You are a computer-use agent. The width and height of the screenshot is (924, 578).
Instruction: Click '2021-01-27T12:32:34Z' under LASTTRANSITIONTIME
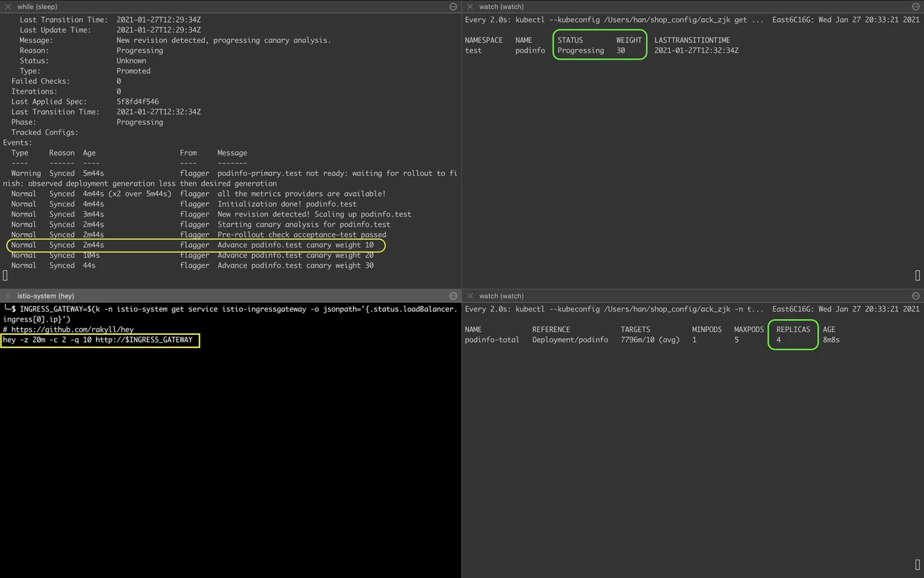pos(696,51)
